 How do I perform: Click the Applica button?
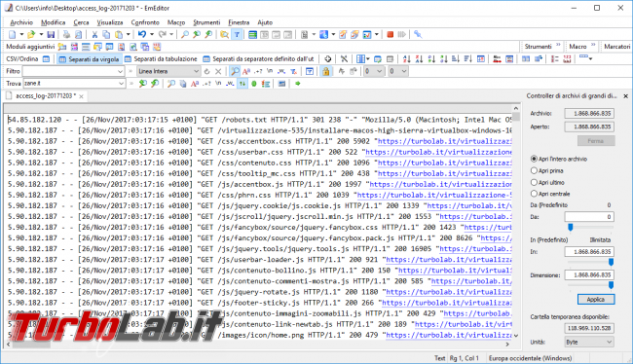595,299
